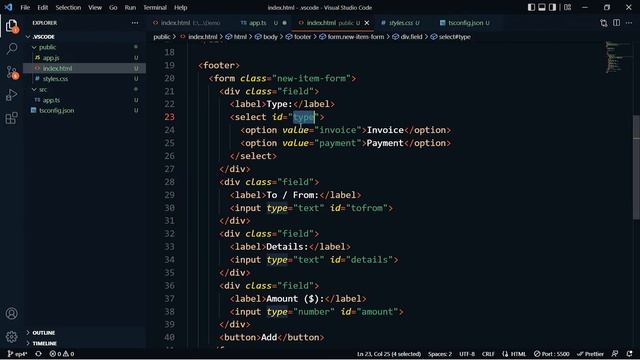
Task: Open the Terminal menu
Action: [155, 7]
